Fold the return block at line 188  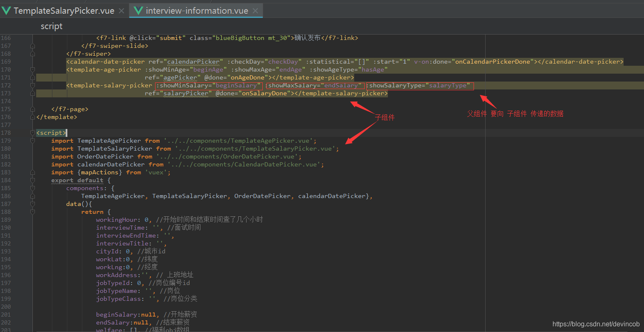point(32,212)
